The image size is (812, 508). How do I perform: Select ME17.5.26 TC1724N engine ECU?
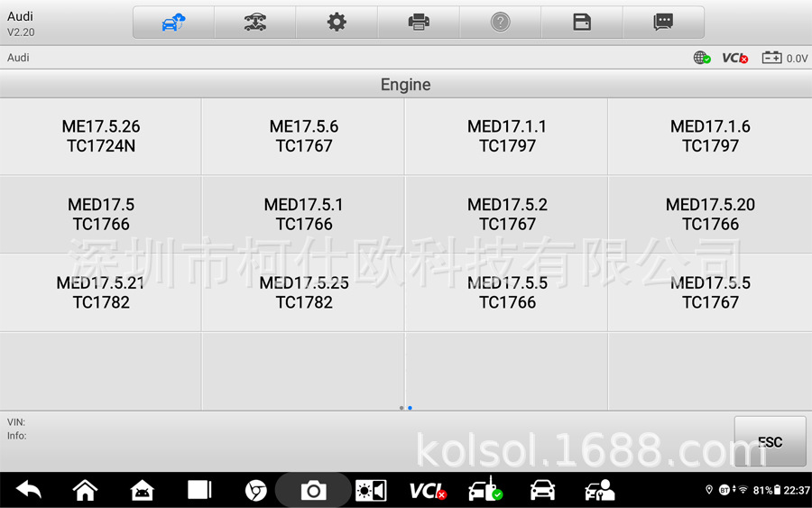(x=101, y=136)
